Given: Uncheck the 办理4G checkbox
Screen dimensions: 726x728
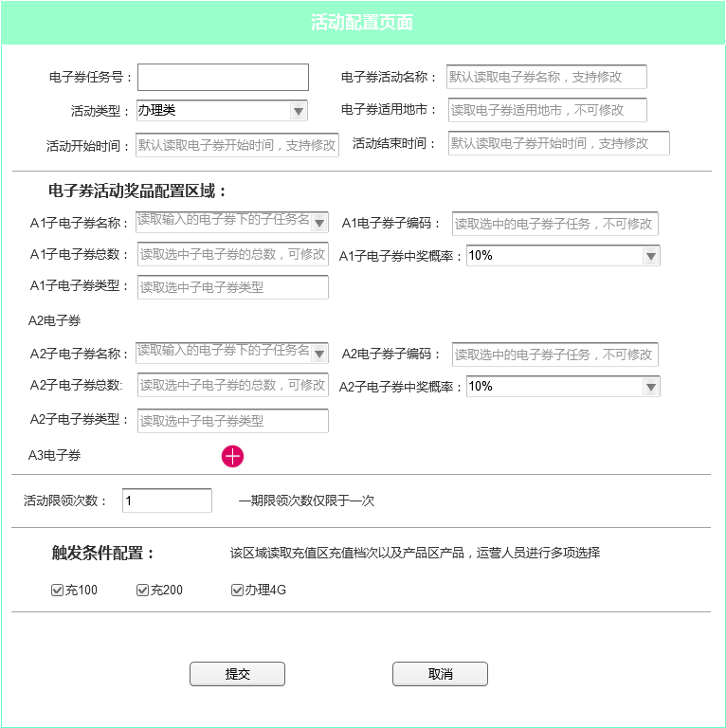Looking at the screenshot, I should point(237,591).
